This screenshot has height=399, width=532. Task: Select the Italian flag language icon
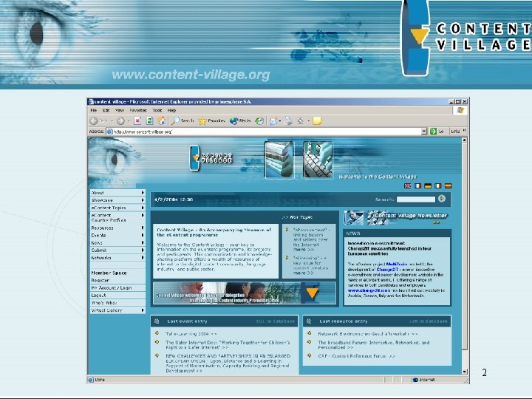(438, 185)
